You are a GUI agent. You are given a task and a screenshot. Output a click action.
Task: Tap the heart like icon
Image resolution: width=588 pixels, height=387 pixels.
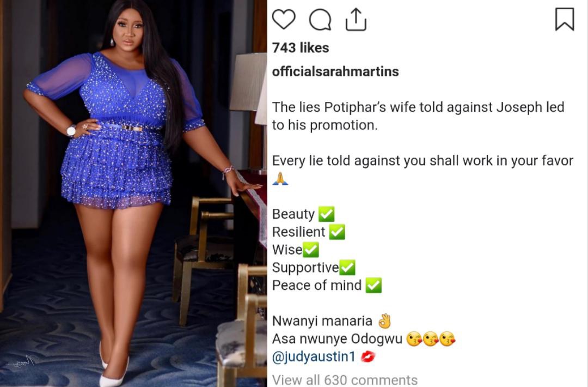point(284,19)
